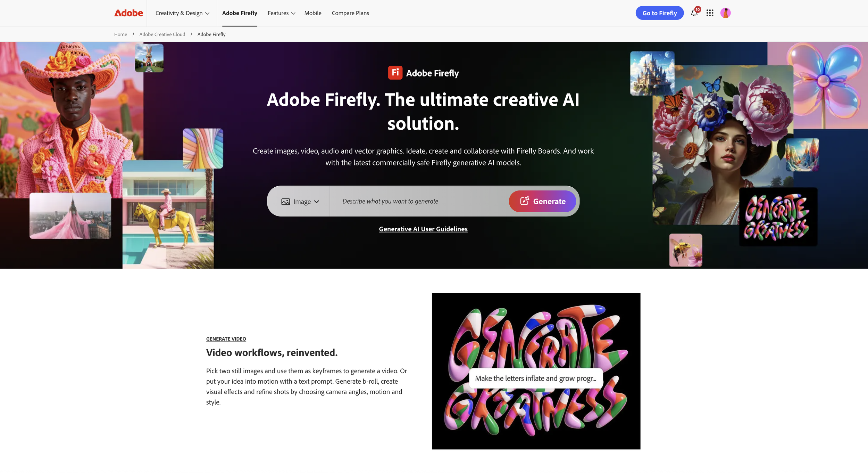Focus the Describe what you want prompt field
The height and width of the screenshot is (473, 868).
point(419,201)
